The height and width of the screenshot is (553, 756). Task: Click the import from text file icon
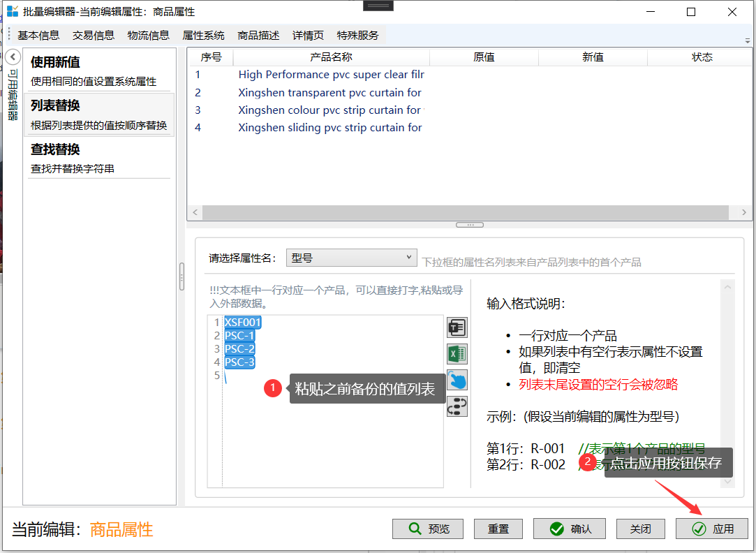457,327
